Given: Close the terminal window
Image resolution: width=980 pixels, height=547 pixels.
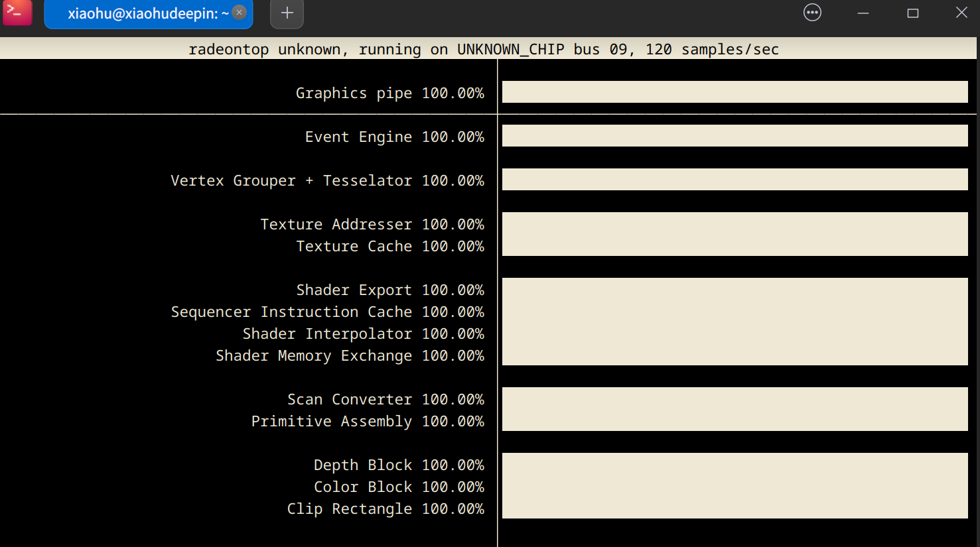Looking at the screenshot, I should pyautogui.click(x=961, y=13).
